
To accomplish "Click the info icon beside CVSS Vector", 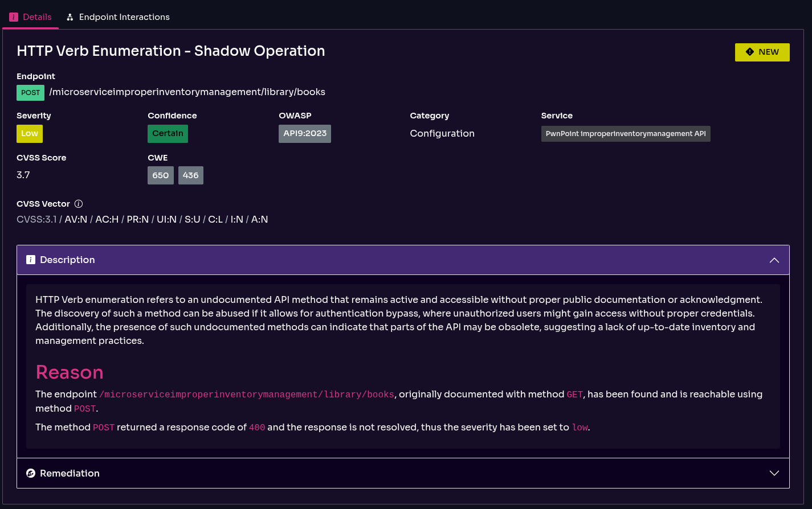I will point(79,203).
